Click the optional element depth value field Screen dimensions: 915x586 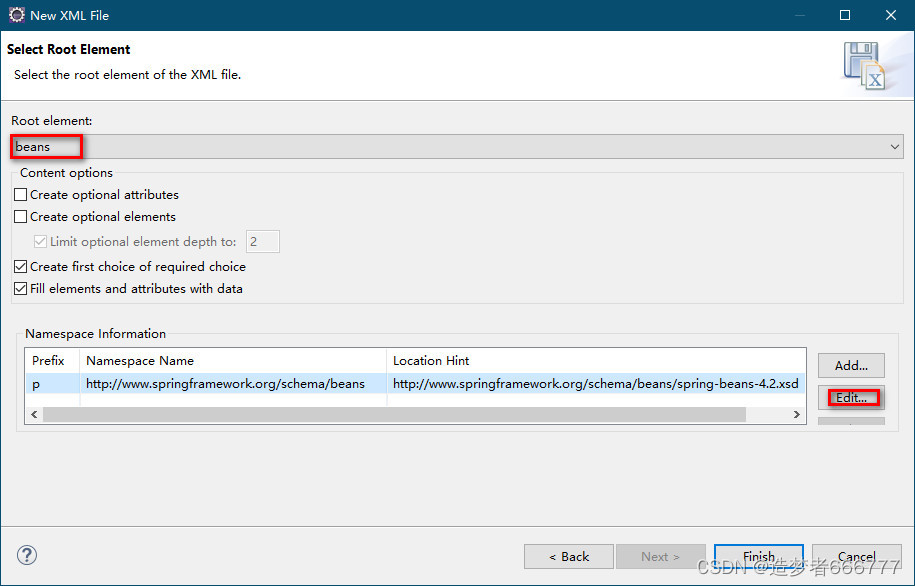click(262, 241)
